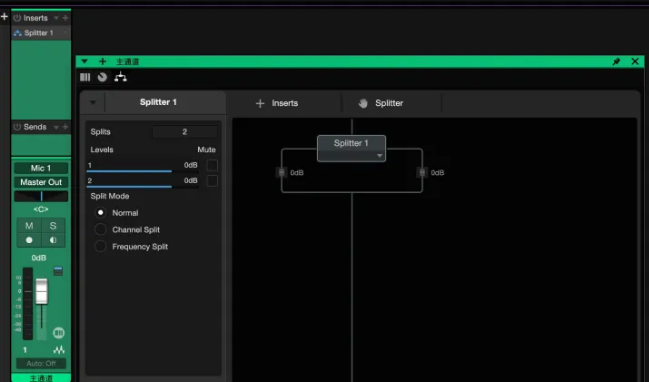
Task: Adjust the level 1 slider
Action: click(142, 171)
